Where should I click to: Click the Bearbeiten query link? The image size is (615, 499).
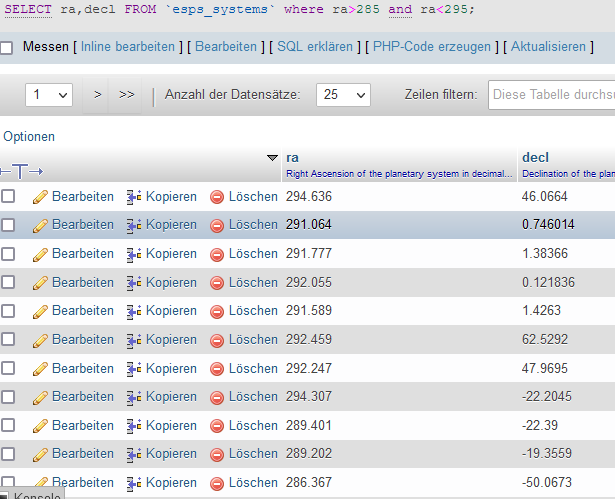226,47
